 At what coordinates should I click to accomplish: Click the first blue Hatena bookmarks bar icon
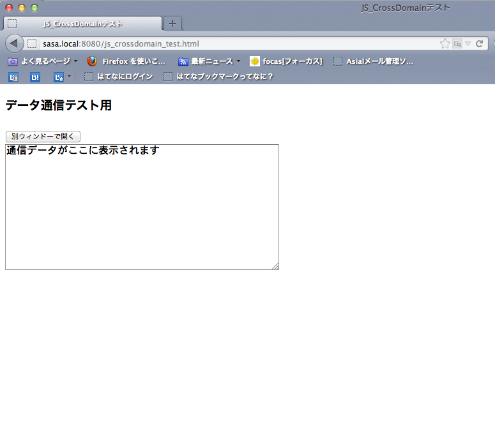tap(13, 77)
